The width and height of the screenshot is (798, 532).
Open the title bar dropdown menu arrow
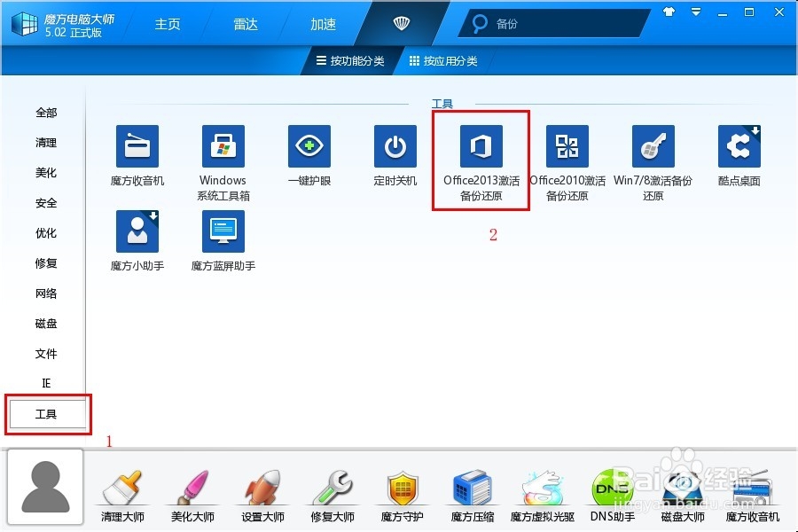(696, 12)
